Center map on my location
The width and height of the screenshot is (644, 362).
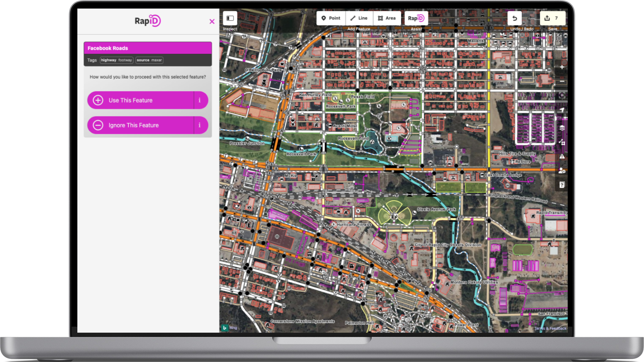[x=562, y=110]
